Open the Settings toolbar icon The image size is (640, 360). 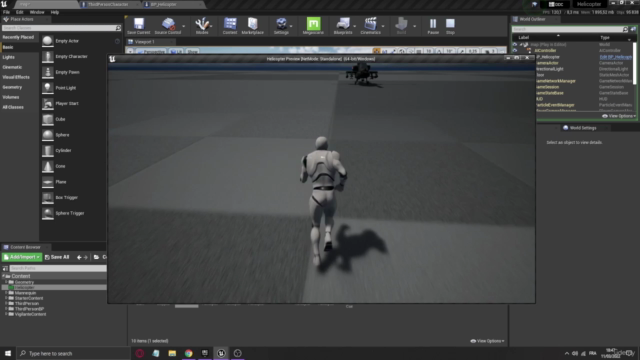[281, 26]
